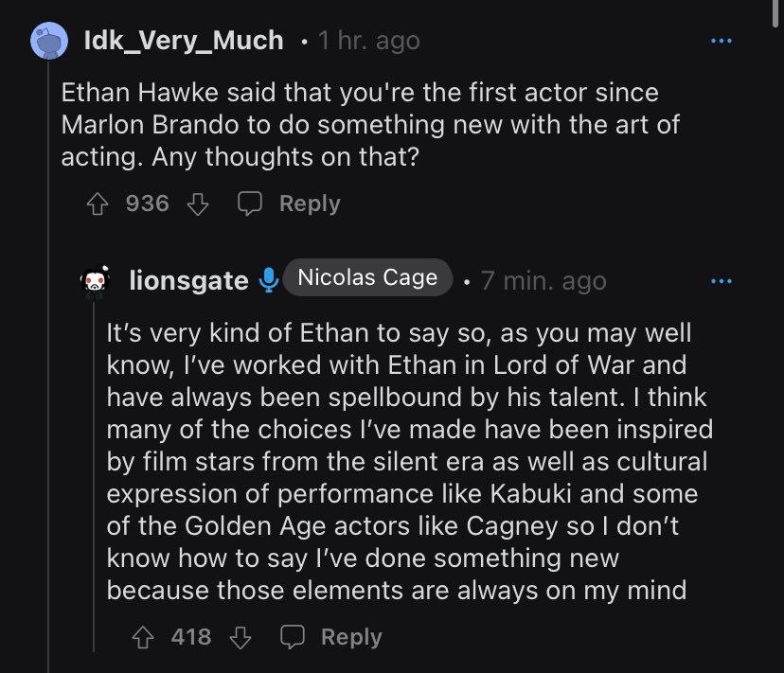The height and width of the screenshot is (673, 784).
Task: Click the lionsgate user avatar
Action: tap(95, 281)
